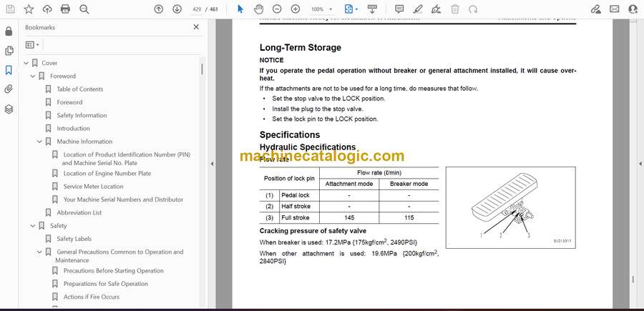644x311 pixels.
Task: Zoom out with the minus button
Action: point(277,9)
